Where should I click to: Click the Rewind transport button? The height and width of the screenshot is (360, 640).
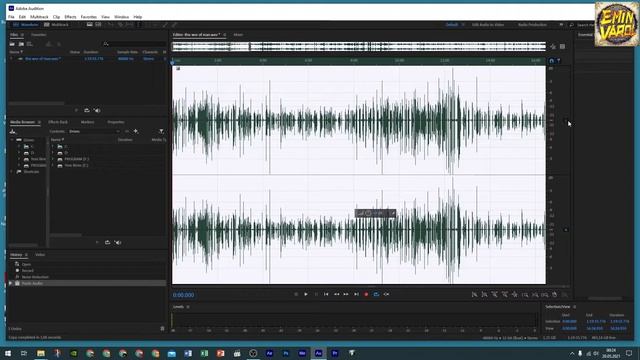tap(336, 294)
